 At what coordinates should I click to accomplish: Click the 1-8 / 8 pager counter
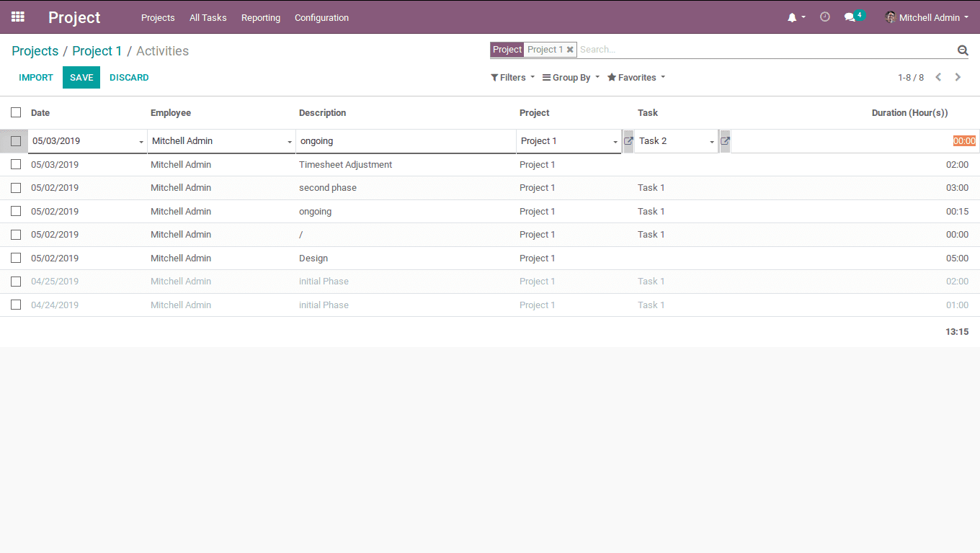tap(911, 77)
